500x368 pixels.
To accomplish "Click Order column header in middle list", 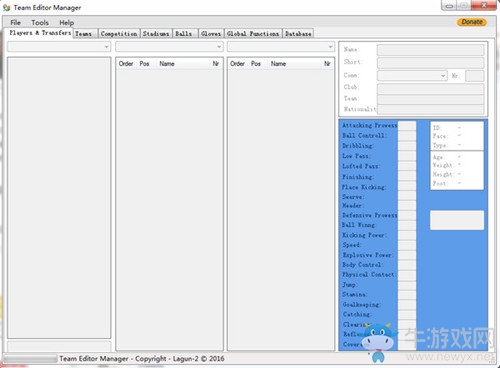I will click(126, 64).
